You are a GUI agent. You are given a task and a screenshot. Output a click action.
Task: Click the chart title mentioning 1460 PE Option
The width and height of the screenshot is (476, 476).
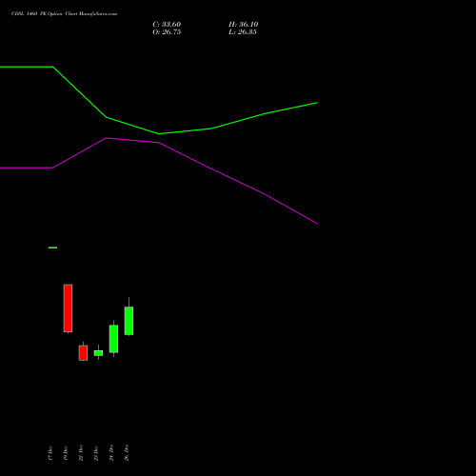click(x=64, y=14)
